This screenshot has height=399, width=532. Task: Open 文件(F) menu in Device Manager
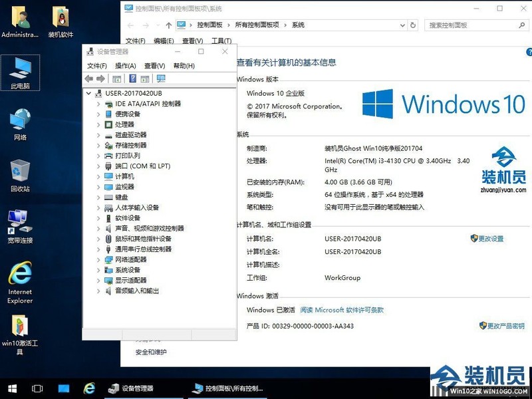(x=96, y=66)
